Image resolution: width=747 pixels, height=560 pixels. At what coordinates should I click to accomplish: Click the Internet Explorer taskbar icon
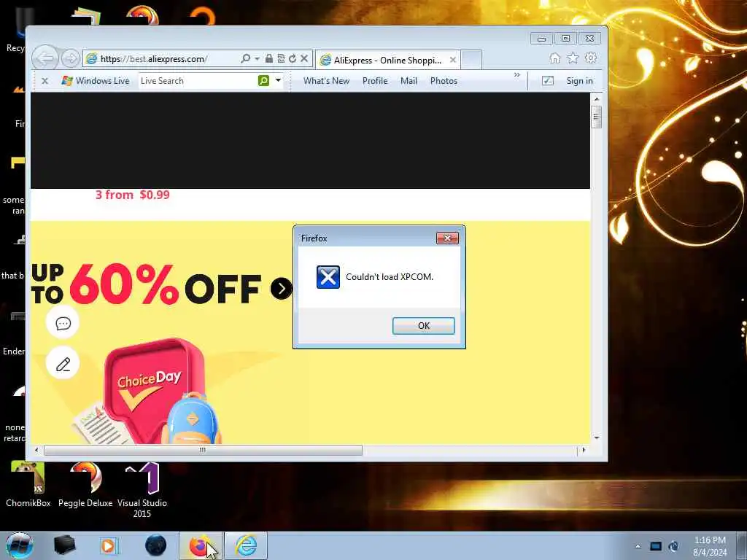246,545
